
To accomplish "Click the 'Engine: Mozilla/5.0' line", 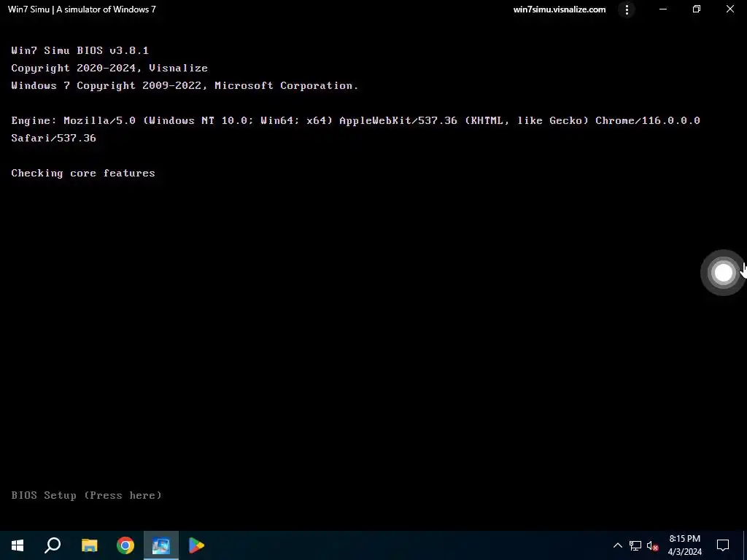I will (x=355, y=120).
